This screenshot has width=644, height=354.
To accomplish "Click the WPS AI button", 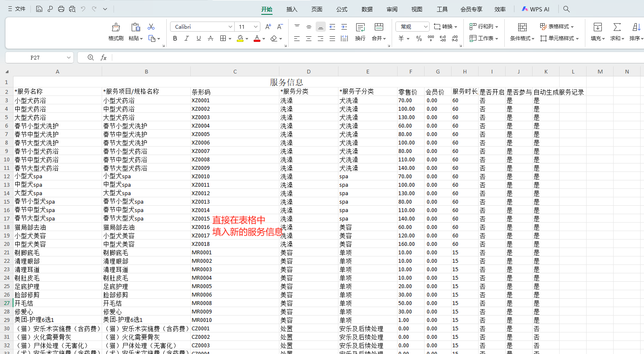I will coord(536,9).
